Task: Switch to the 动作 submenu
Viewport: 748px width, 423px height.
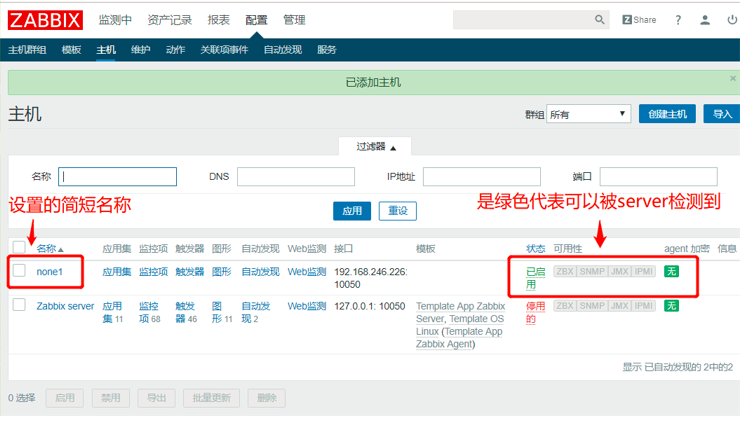Action: coord(175,50)
